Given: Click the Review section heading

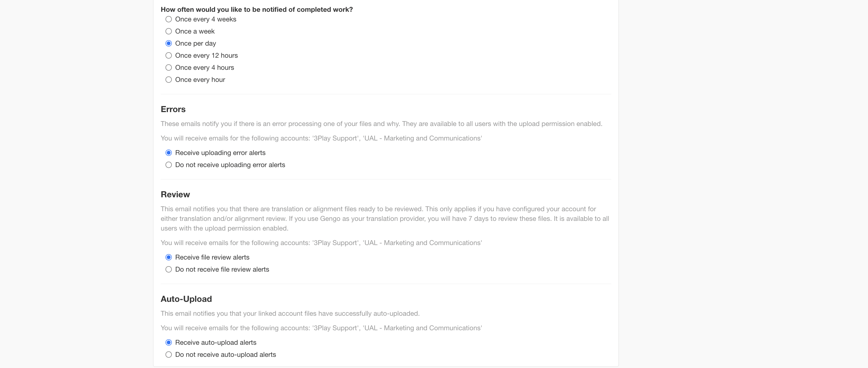Looking at the screenshot, I should coord(175,195).
